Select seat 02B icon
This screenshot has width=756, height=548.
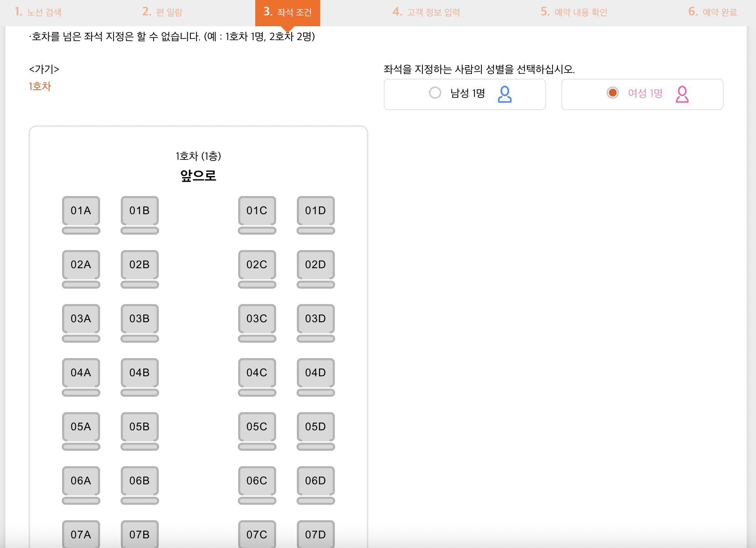139,265
